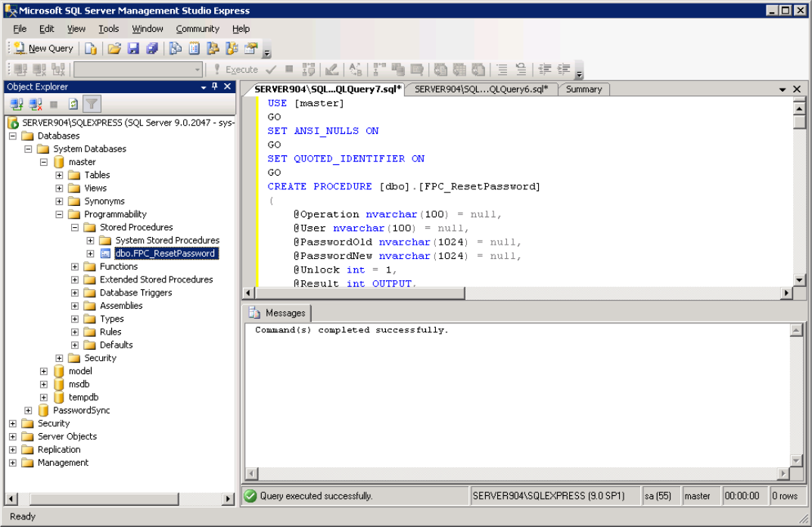Expand the Tables folder under master

pyautogui.click(x=59, y=175)
